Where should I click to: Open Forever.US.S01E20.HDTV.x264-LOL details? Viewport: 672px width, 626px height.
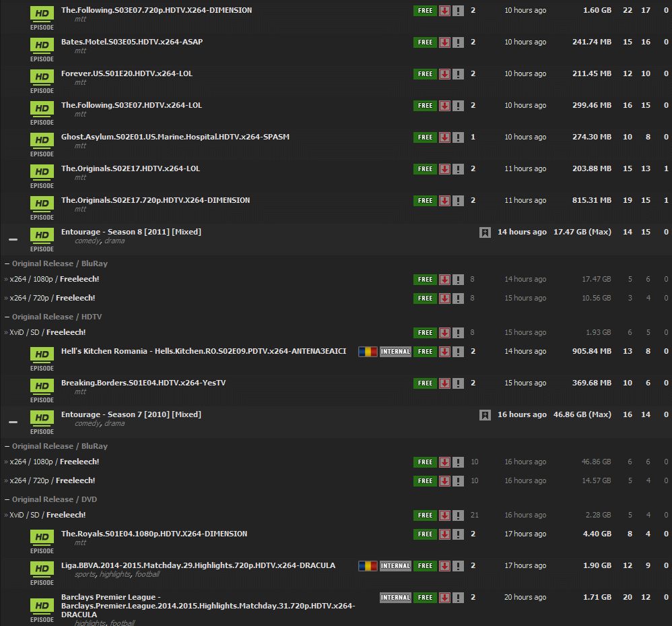pos(127,73)
